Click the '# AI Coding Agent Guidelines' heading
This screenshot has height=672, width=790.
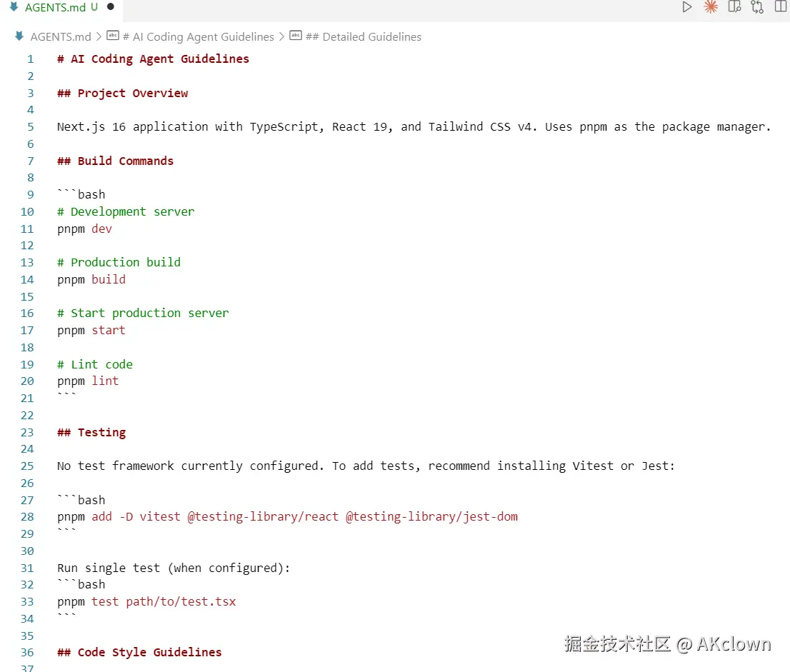pyautogui.click(x=153, y=59)
